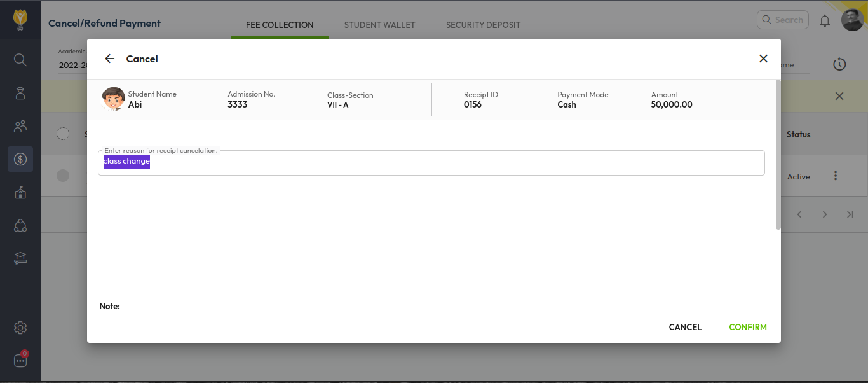Click the student graduate icon in sidebar
Viewport: 868px width, 383px height.
tap(20, 93)
